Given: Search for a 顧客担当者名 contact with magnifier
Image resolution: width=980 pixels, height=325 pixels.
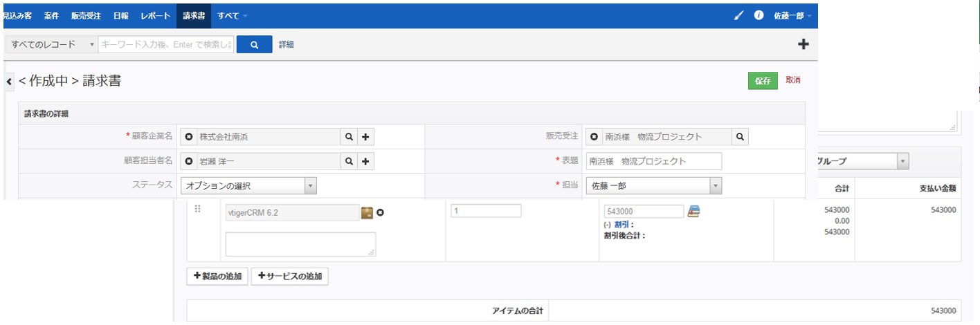Looking at the screenshot, I should point(349,161).
